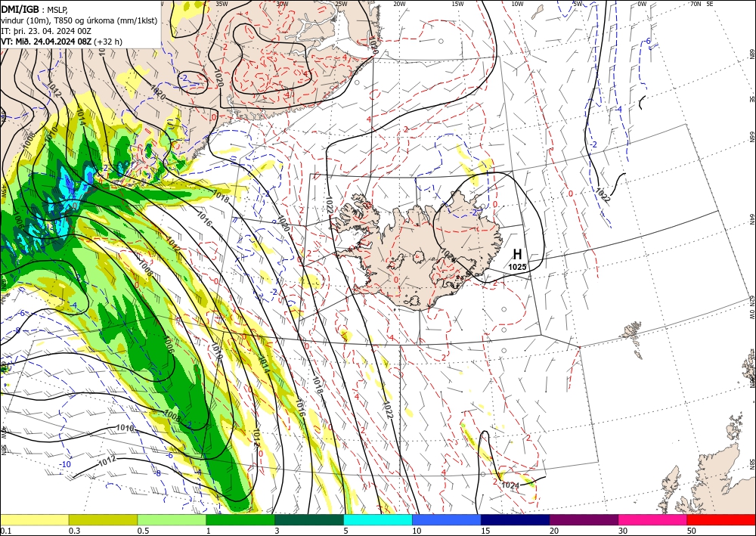Screen dimensions: 756x536
Task: Select the red 50+ legend swatch
Action: coord(721,519)
